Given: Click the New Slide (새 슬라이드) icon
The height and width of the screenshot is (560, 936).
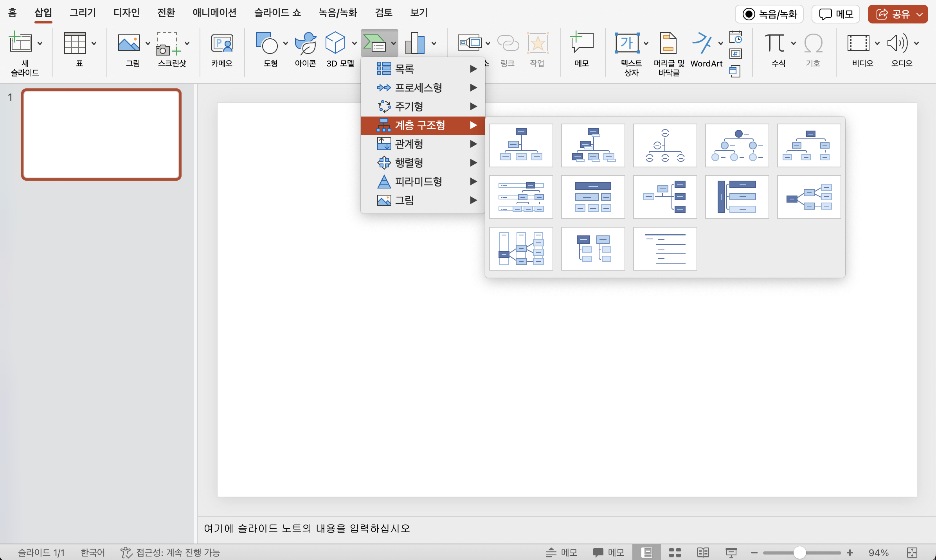Looking at the screenshot, I should pos(20,42).
